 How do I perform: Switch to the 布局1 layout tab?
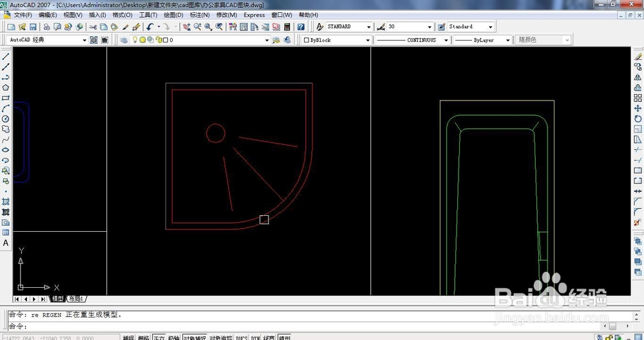coord(77,299)
